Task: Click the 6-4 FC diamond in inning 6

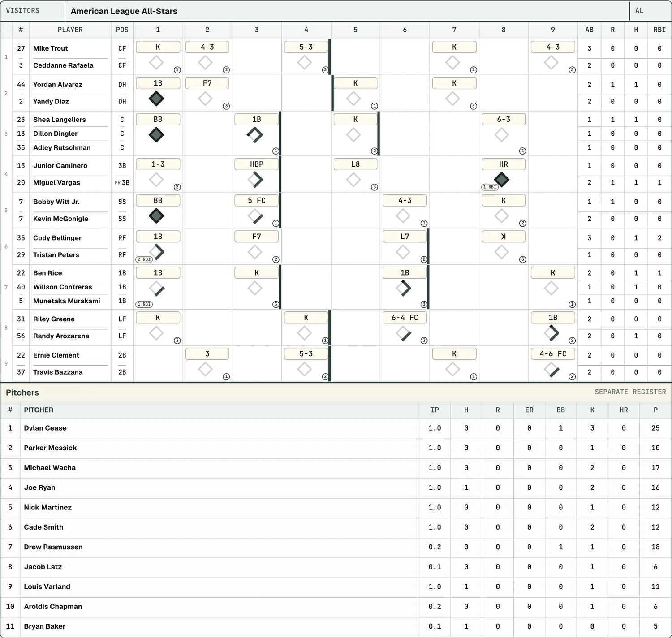Action: [403, 333]
